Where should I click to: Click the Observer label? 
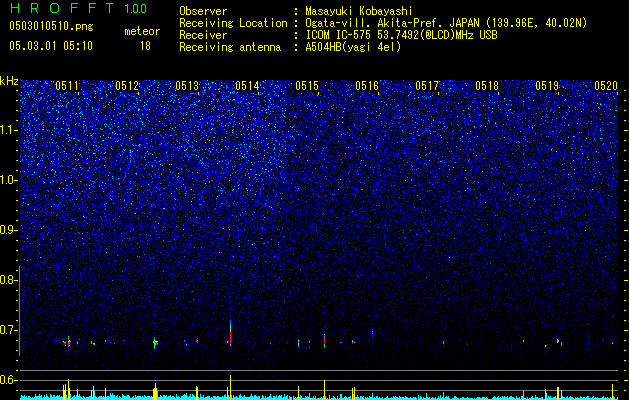tap(203, 11)
